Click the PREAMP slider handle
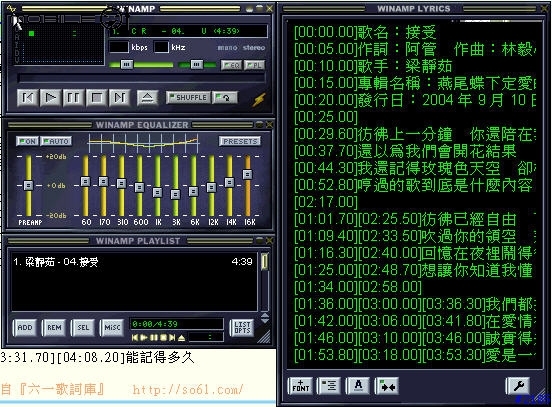The height and width of the screenshot is (407, 552). (29, 185)
